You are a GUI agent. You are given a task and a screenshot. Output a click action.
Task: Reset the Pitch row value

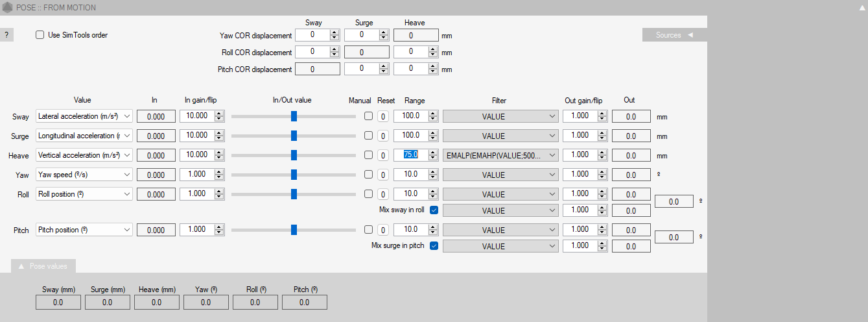pyautogui.click(x=383, y=230)
